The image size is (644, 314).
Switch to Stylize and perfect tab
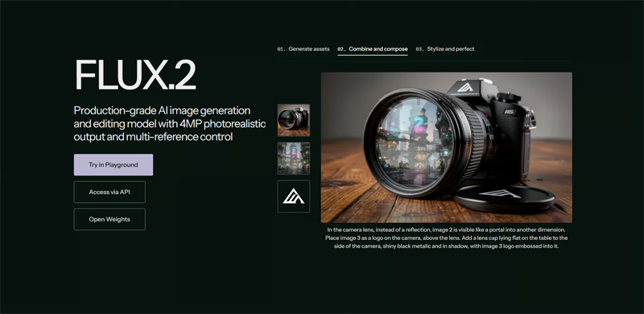(x=445, y=49)
